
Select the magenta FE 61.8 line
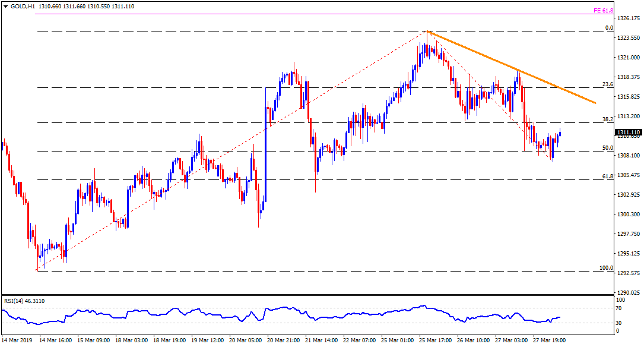point(297,14)
